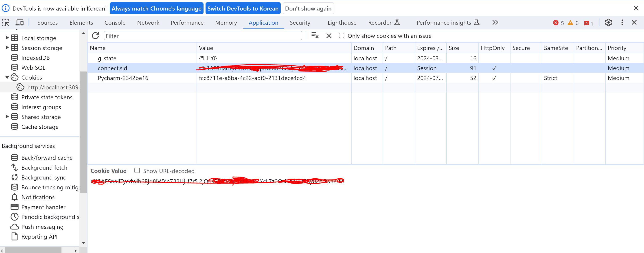Collapse the Cookies tree section
Screen dimensions: 644x253
pyautogui.click(x=7, y=77)
